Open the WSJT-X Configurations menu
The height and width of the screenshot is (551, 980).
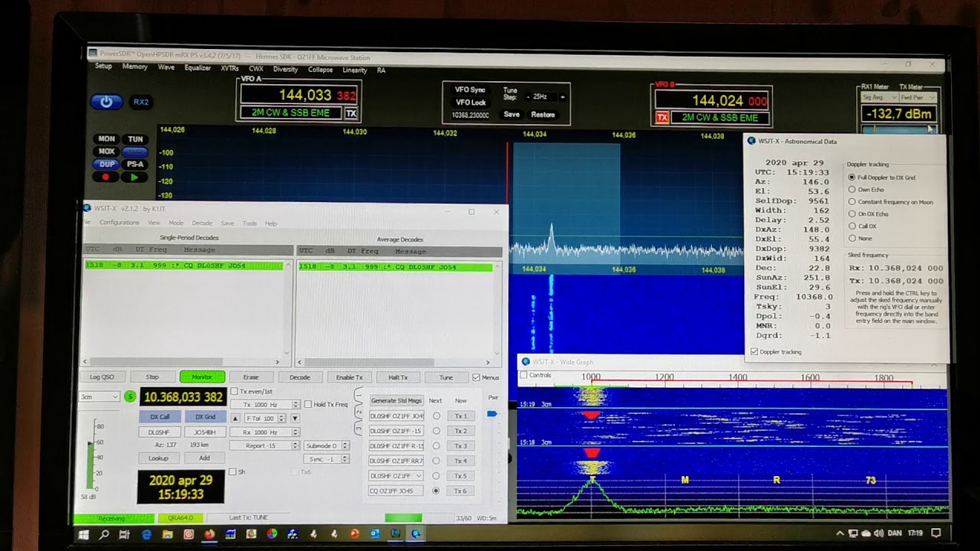coord(119,223)
